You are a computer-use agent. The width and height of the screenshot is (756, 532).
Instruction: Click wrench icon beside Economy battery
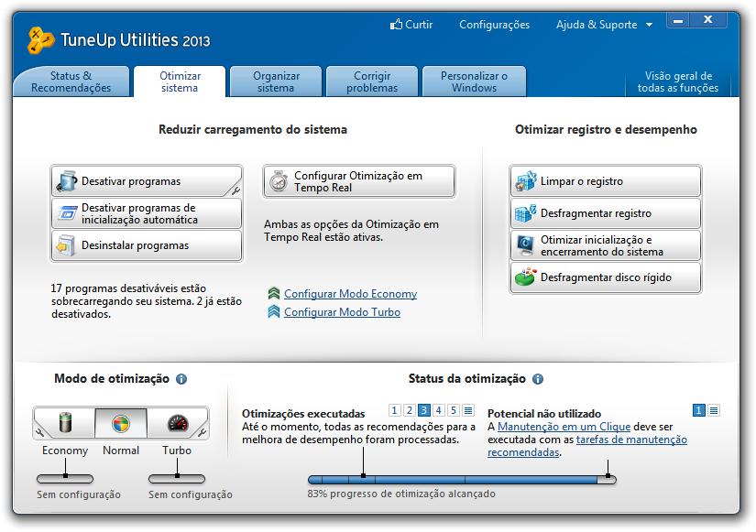[39, 432]
